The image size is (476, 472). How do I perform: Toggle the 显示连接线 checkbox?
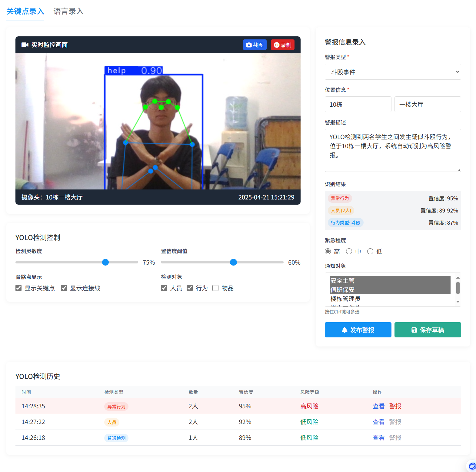64,288
